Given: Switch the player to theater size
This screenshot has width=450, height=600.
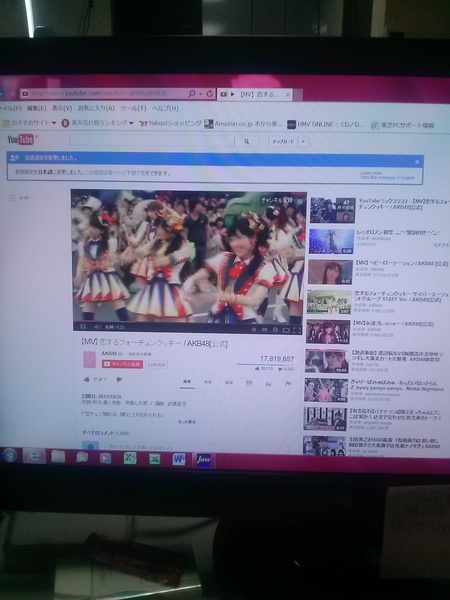Looking at the screenshot, I should pyautogui.click(x=286, y=329).
